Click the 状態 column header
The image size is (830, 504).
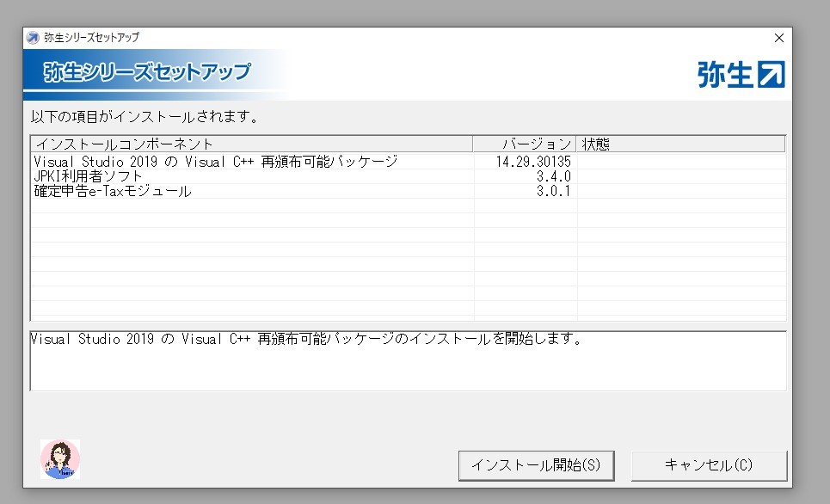click(x=680, y=144)
